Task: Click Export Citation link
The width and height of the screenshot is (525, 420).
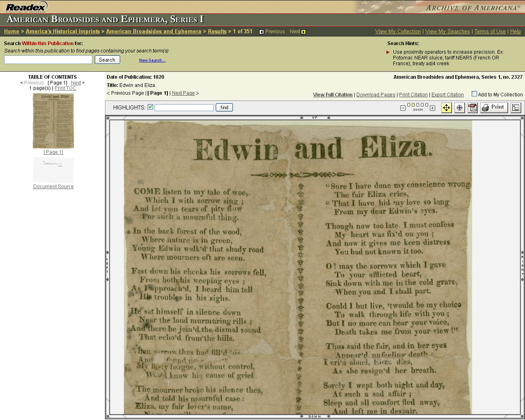Action: click(x=447, y=95)
